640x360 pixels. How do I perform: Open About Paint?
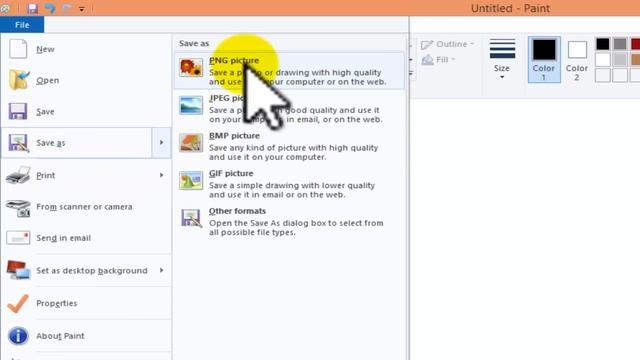[x=86, y=336]
